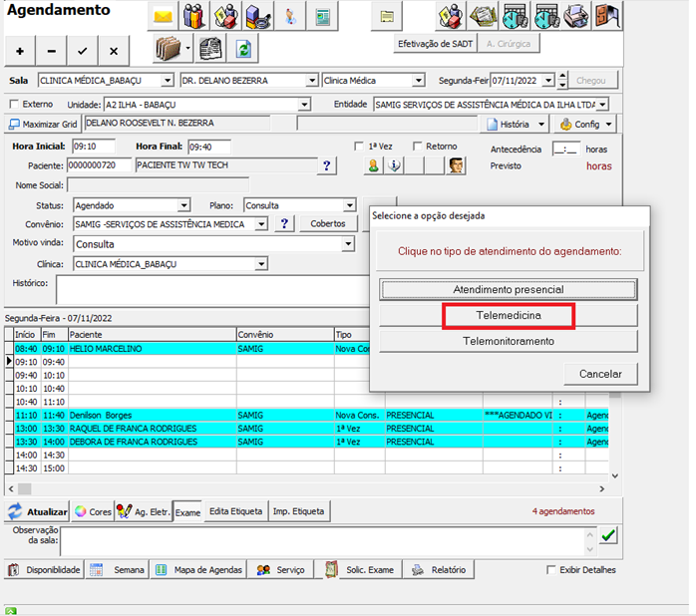The height and width of the screenshot is (616, 696).
Task: Click the stacked papers documents icon
Action: [483, 16]
